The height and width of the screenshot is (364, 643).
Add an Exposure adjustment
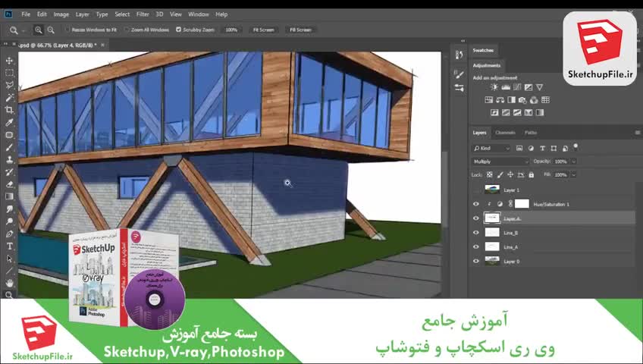(x=529, y=87)
